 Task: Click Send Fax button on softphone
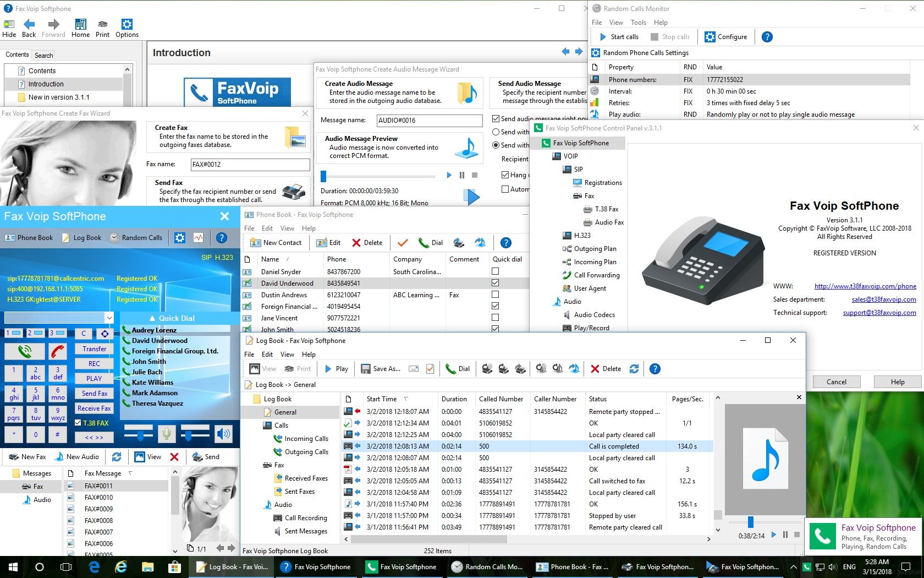coord(95,394)
